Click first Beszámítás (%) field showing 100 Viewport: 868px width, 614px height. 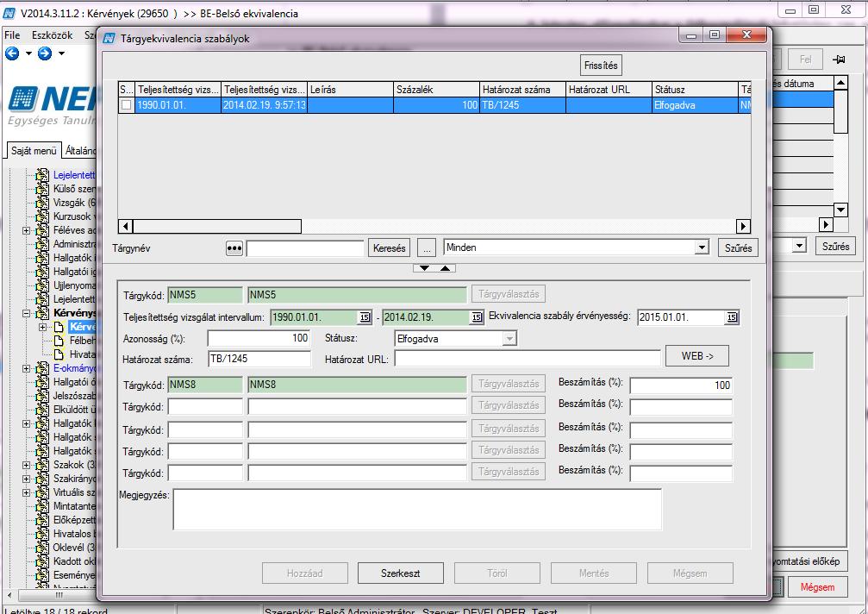click(x=682, y=385)
